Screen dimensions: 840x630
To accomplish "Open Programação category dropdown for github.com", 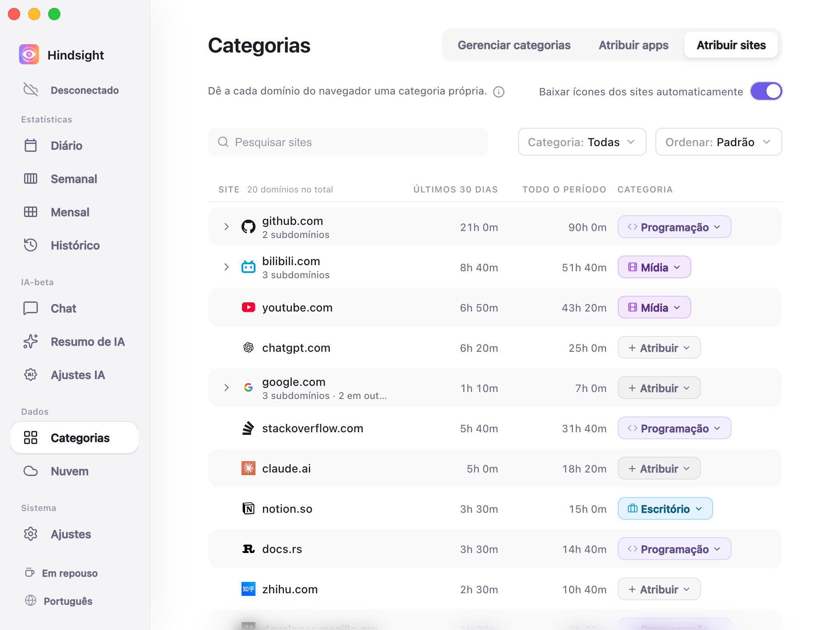I will pos(674,227).
